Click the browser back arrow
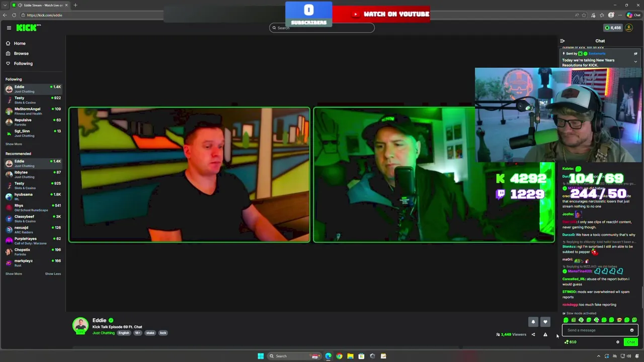644x362 pixels. [x=5, y=15]
